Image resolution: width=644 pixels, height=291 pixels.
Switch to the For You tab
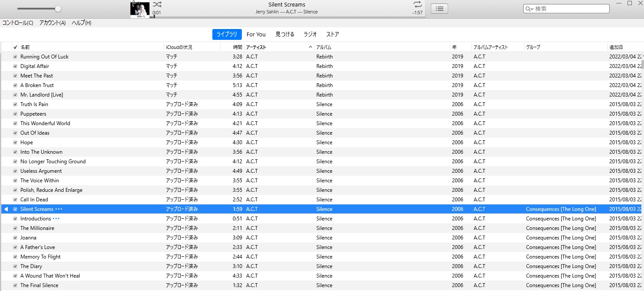(256, 35)
